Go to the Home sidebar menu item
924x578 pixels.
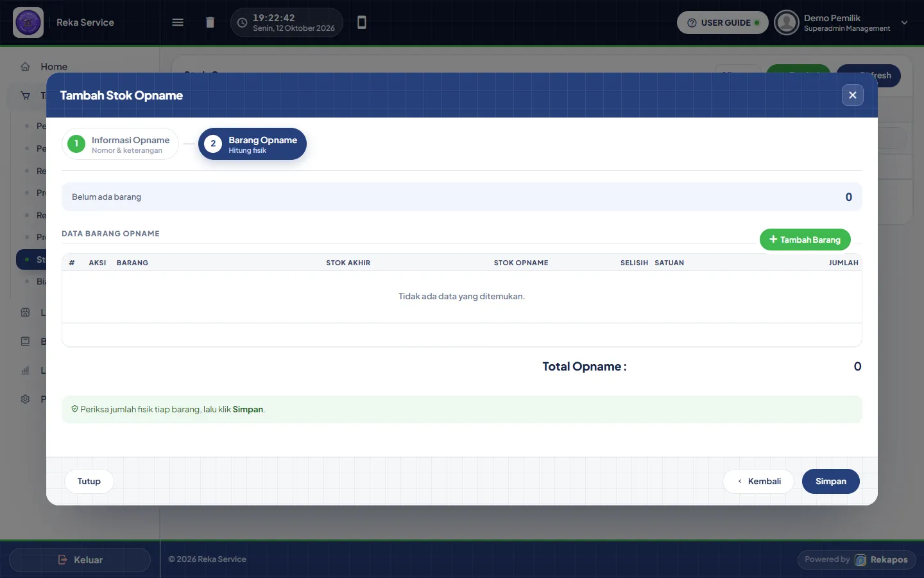tap(54, 67)
